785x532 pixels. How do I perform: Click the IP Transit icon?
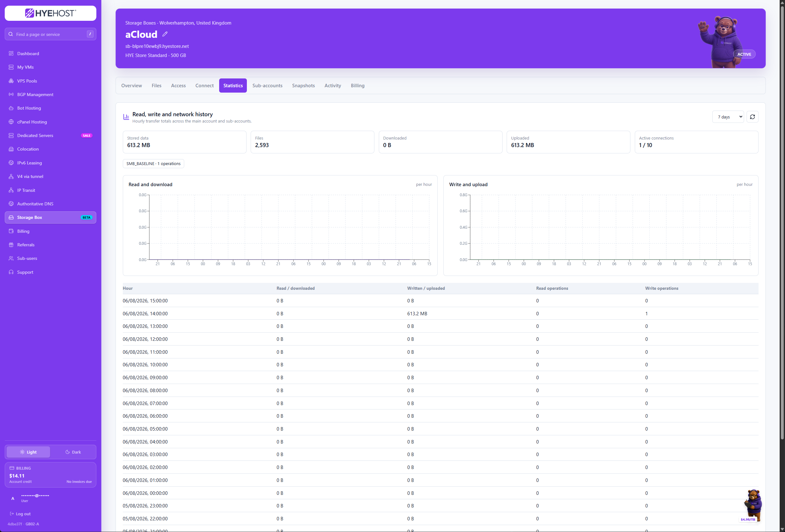coord(11,190)
